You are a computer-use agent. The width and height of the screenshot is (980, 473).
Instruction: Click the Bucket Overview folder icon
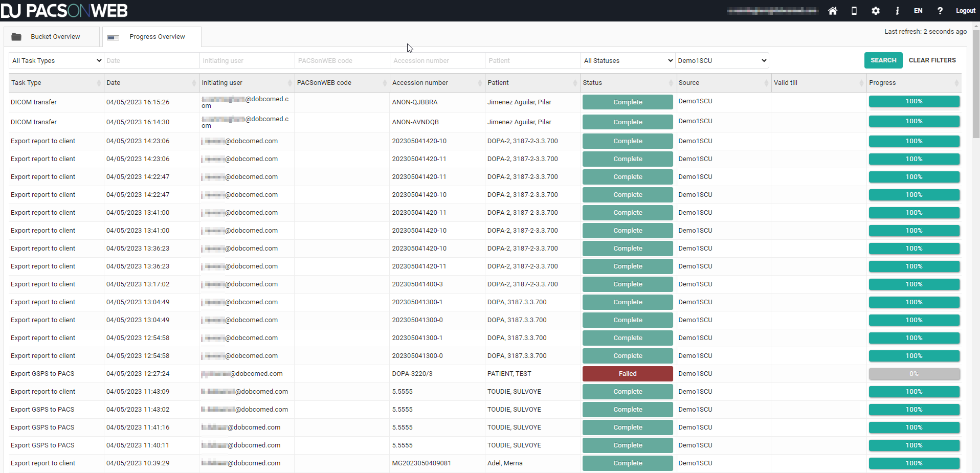tap(16, 37)
